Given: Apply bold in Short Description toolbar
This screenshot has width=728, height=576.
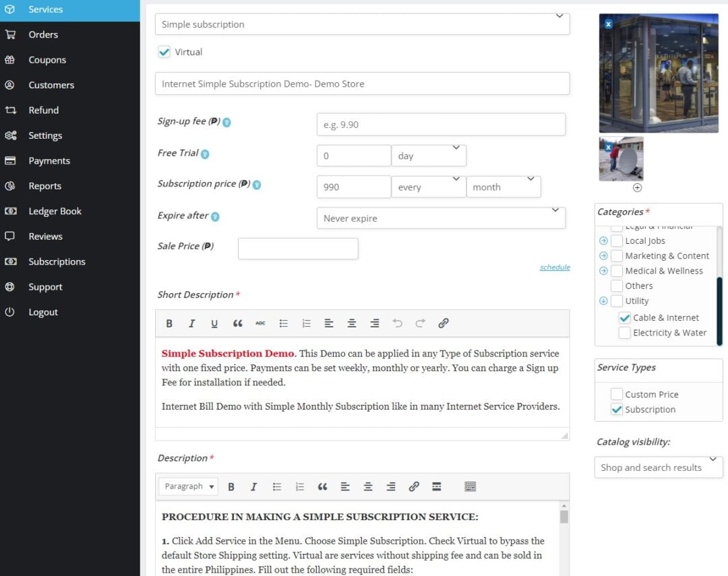Looking at the screenshot, I should click(169, 323).
